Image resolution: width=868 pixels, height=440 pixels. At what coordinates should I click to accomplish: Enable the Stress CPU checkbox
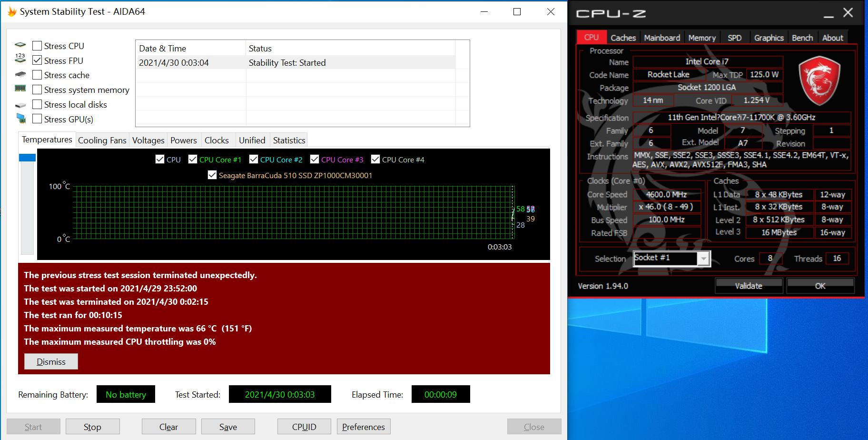pos(37,46)
